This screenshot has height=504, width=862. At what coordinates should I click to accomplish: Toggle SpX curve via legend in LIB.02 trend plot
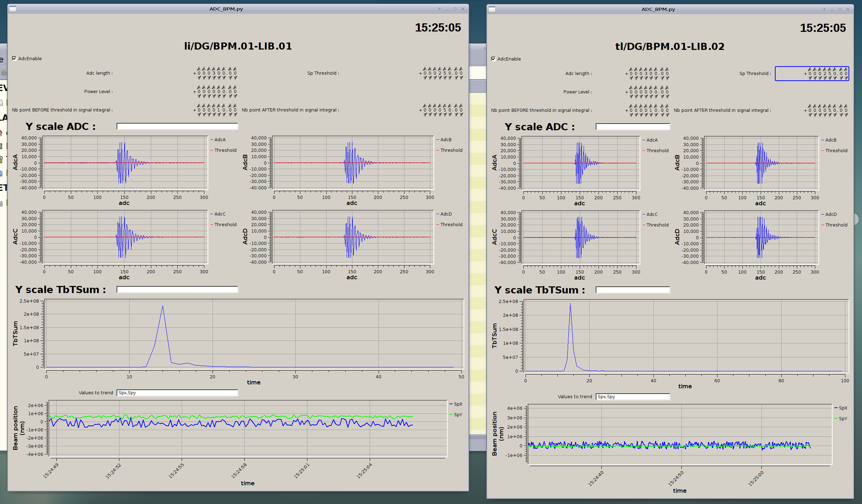[843, 408]
